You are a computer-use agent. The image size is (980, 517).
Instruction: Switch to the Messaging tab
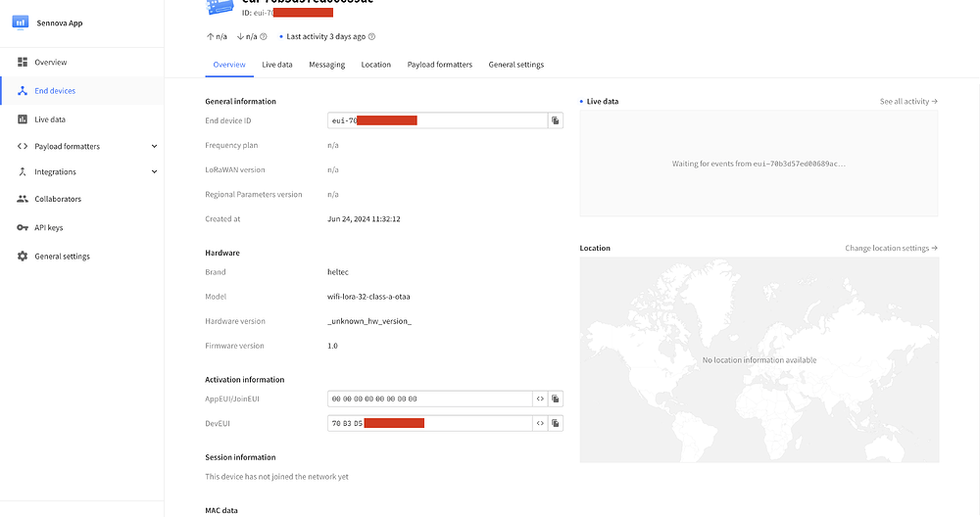tap(327, 65)
